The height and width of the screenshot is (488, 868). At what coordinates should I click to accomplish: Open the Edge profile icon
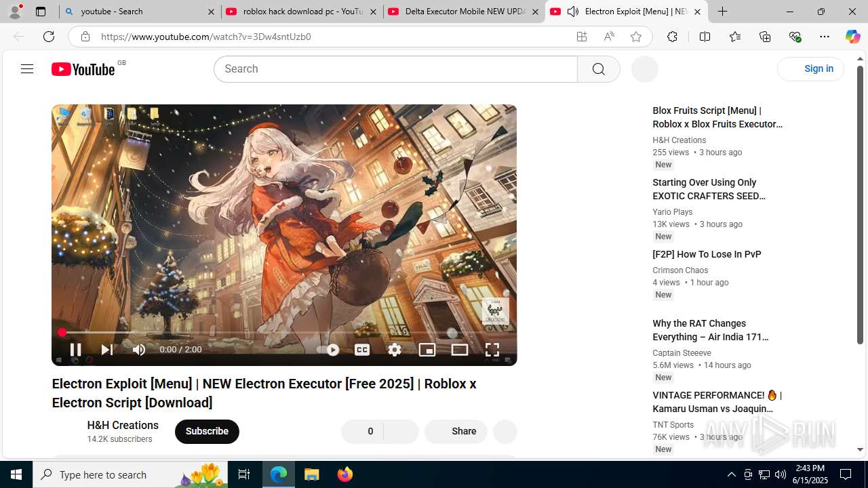(15, 12)
